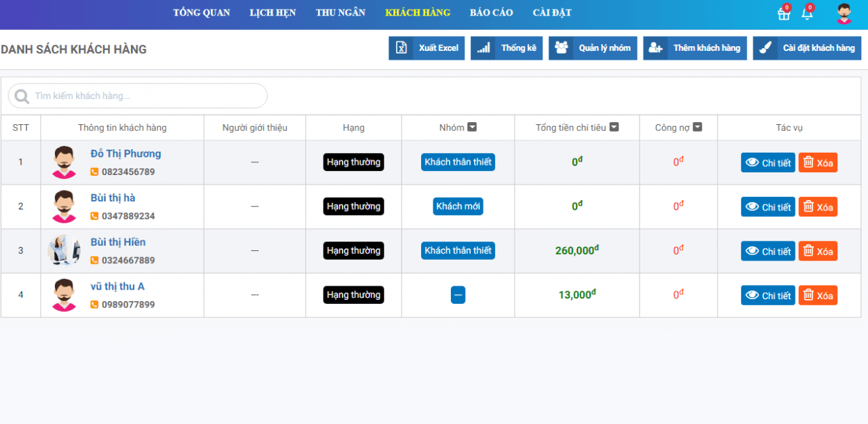The width and height of the screenshot is (868, 424).
Task: Open the notification bell icon
Action: (x=806, y=14)
